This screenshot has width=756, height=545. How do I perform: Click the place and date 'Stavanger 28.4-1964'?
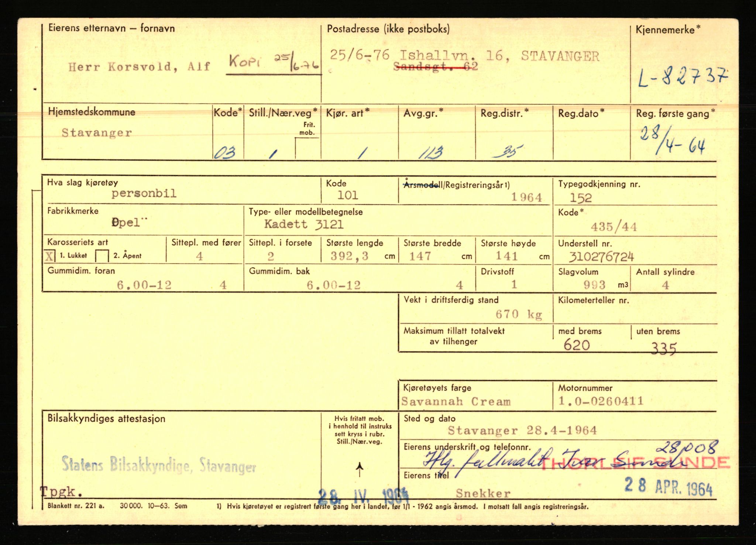[522, 430]
